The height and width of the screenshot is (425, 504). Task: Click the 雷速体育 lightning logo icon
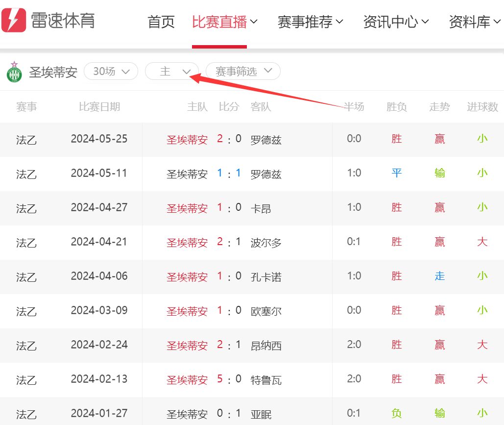[14, 20]
